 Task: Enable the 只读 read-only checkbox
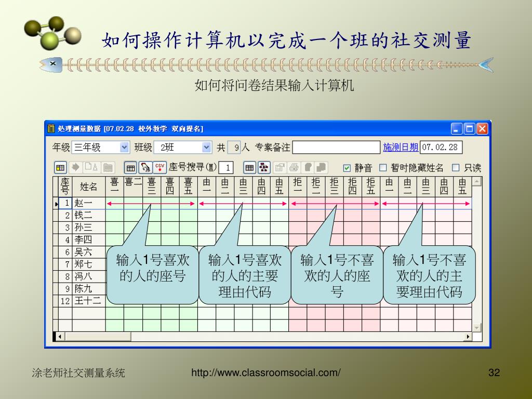click(456, 168)
